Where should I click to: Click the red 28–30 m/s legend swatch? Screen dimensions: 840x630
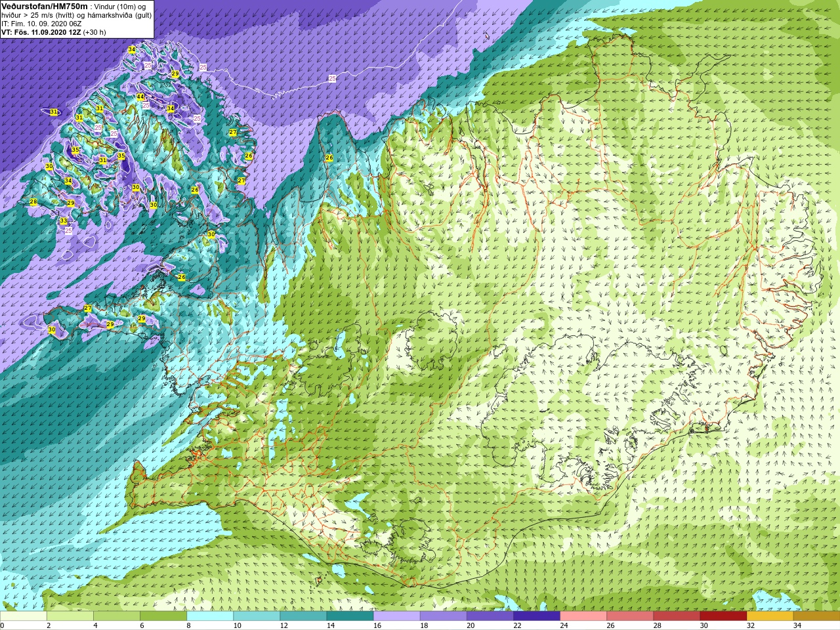[x=676, y=616]
